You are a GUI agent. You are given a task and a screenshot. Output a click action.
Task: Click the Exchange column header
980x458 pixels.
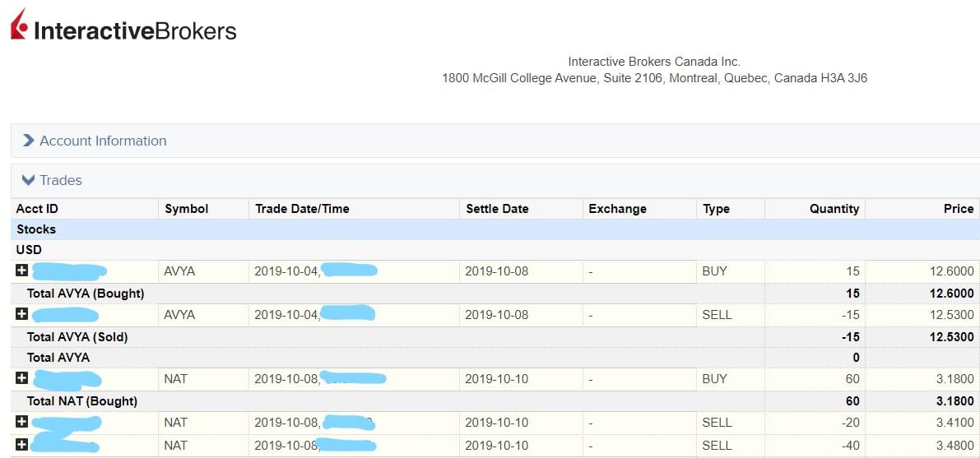click(x=617, y=209)
